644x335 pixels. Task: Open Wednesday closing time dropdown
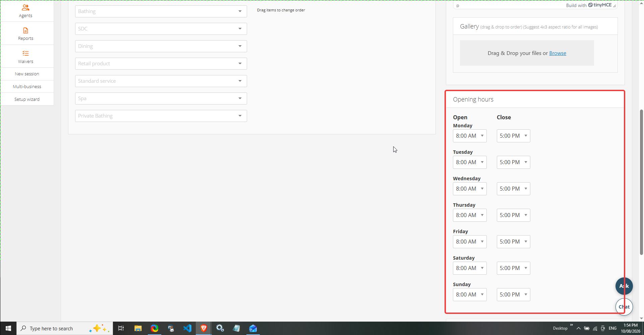(513, 189)
